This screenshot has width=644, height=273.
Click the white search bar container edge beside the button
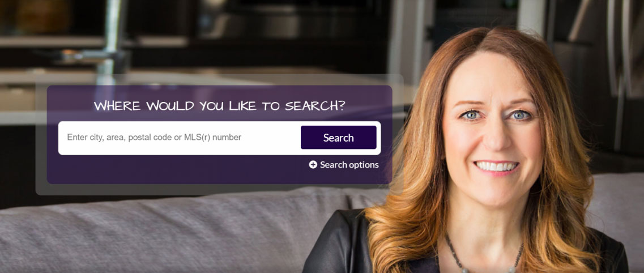(379, 138)
